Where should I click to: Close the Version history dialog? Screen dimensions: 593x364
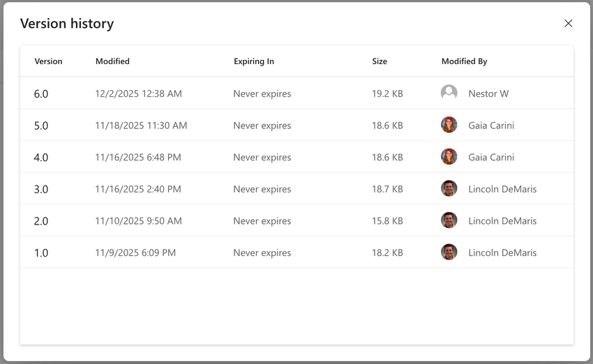568,24
